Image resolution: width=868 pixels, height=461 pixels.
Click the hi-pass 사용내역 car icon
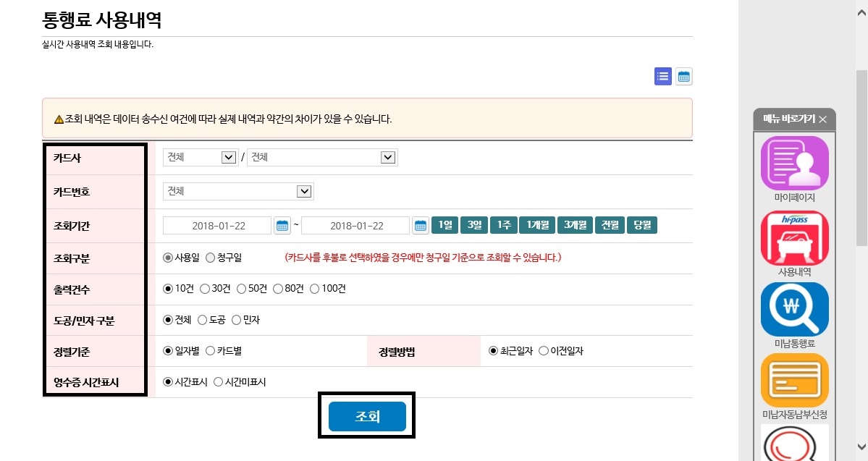[x=794, y=239]
